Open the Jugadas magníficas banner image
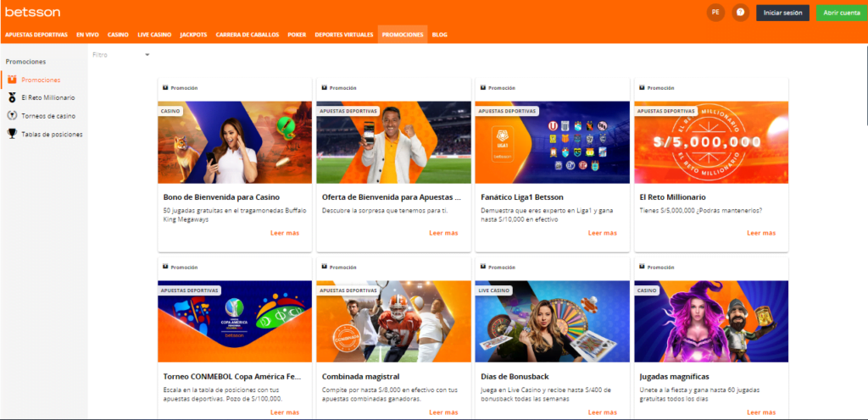The image size is (868, 420). (711, 321)
